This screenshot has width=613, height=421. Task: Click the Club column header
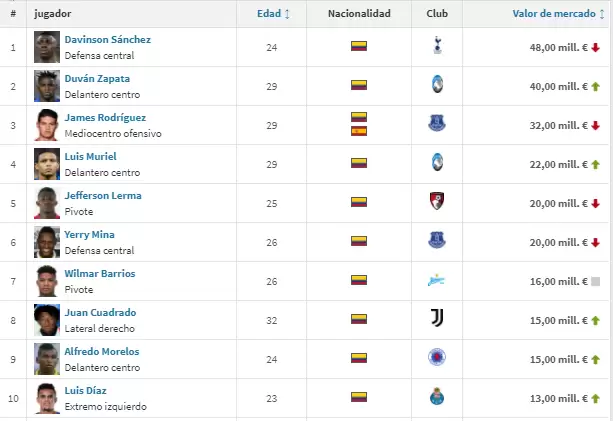[436, 14]
